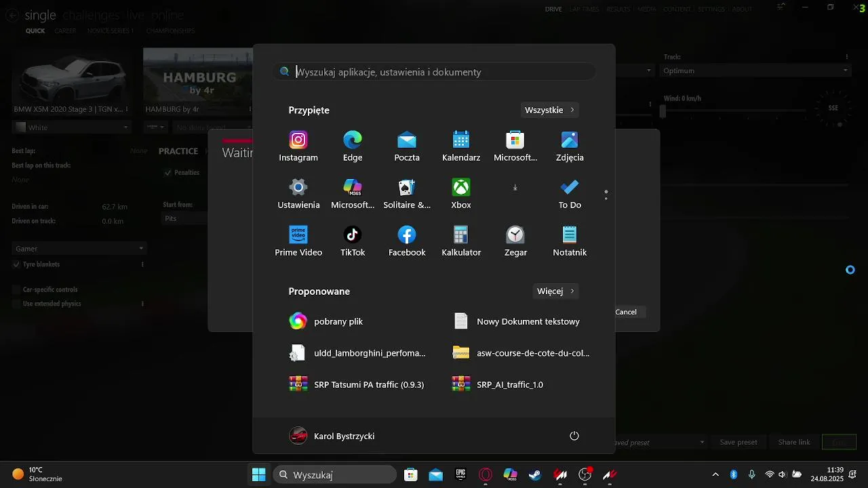The width and height of the screenshot is (868, 488).
Task: Go back using Content Manager's back arrow
Action: point(11,16)
